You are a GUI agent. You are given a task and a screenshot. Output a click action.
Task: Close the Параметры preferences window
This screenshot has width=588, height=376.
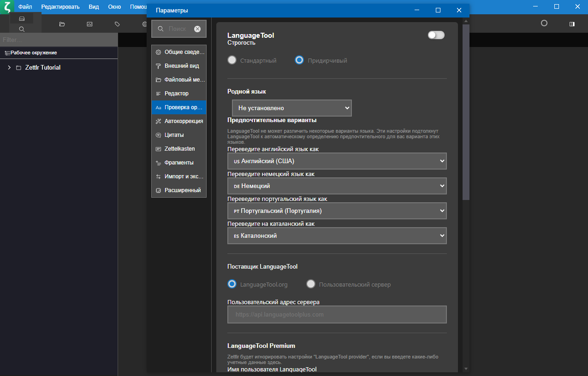pyautogui.click(x=459, y=10)
